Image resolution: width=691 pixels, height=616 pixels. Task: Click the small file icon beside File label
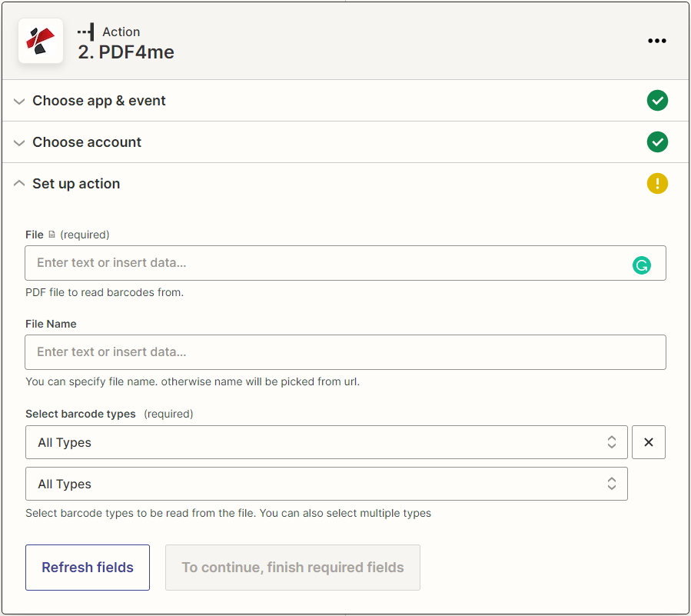pos(51,235)
